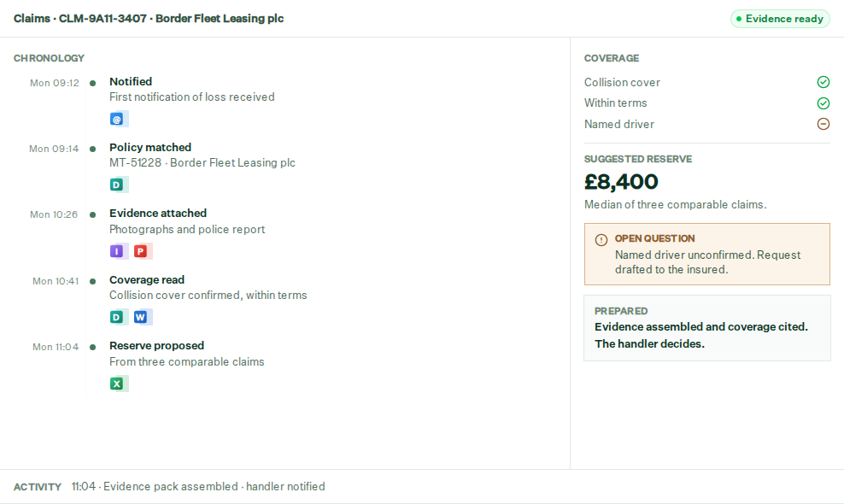Click the Within terms green check mark
The image size is (844, 504).
(823, 103)
